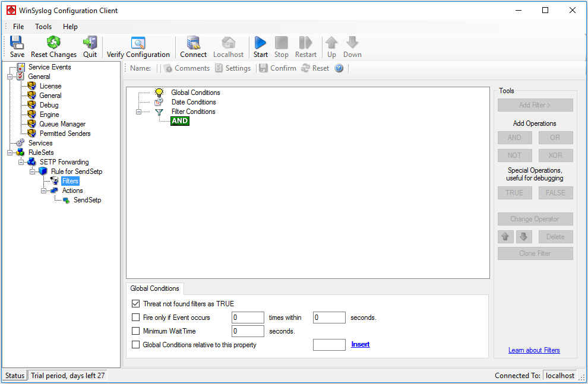
Task: Open the Tools menu
Action: tap(43, 27)
